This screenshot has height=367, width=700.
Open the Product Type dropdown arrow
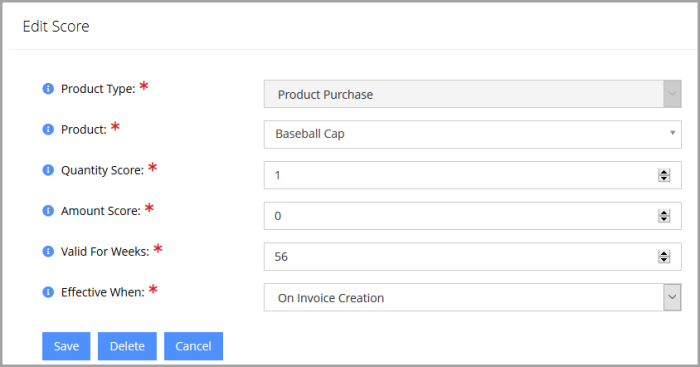pyautogui.click(x=672, y=94)
